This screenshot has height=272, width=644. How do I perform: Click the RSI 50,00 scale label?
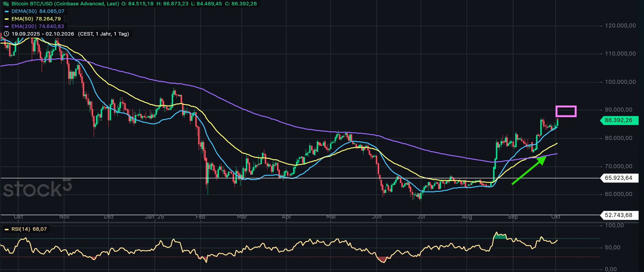click(x=612, y=247)
